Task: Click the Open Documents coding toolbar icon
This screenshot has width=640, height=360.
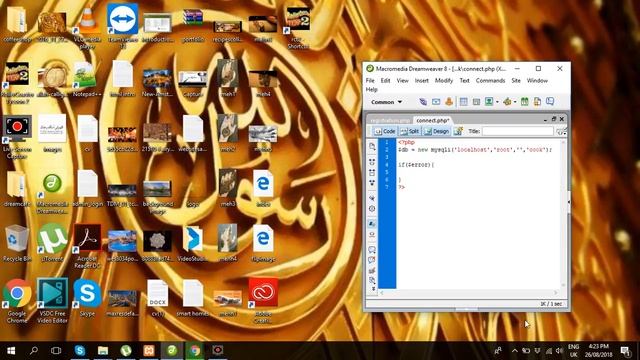Action: pos(372,147)
